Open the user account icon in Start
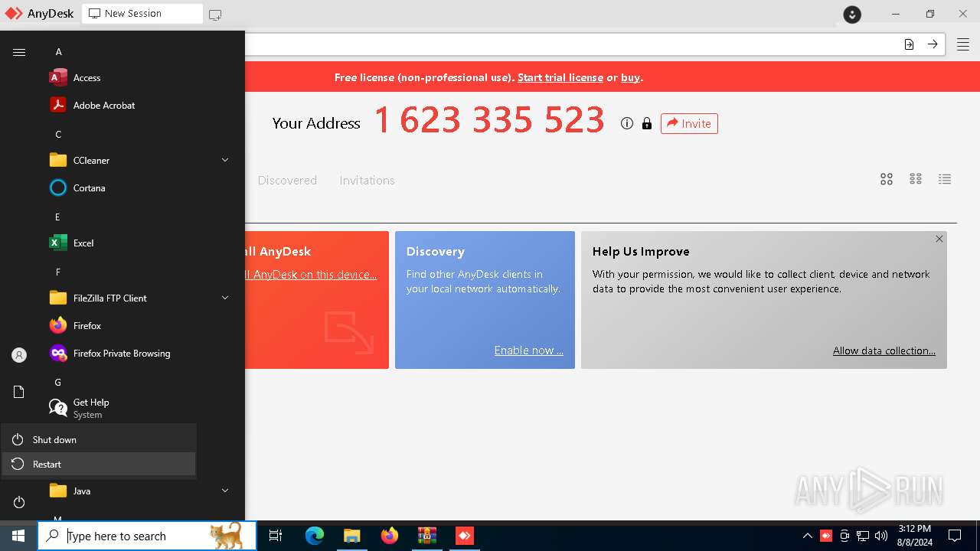The width and height of the screenshot is (980, 551). tap(19, 355)
